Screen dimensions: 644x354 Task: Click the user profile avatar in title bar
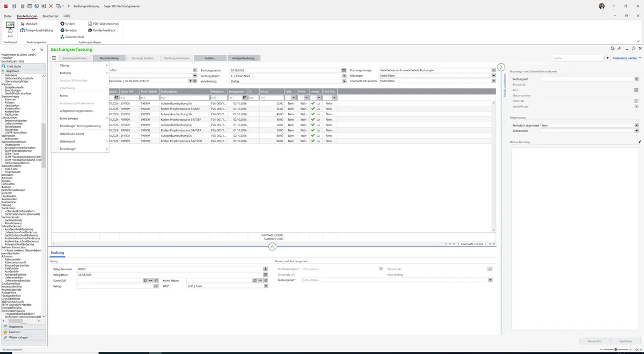(602, 6)
